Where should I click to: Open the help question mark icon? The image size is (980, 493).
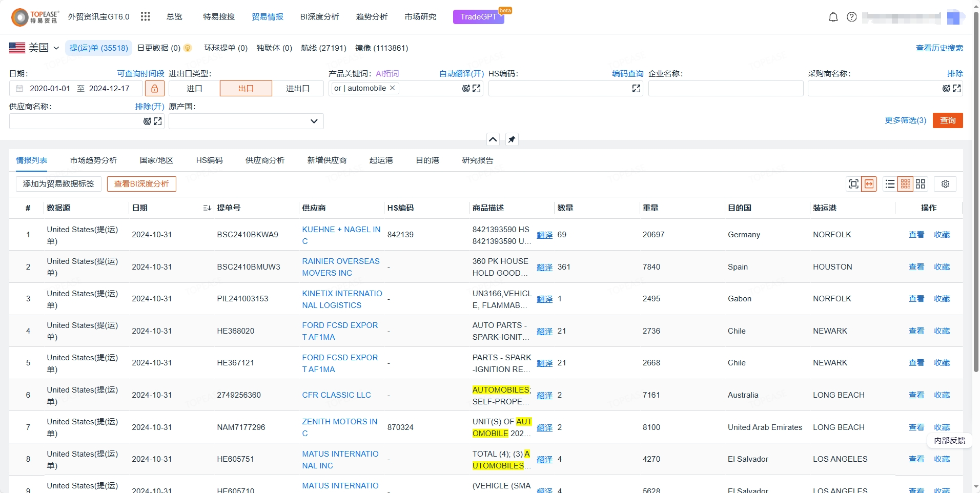851,17
